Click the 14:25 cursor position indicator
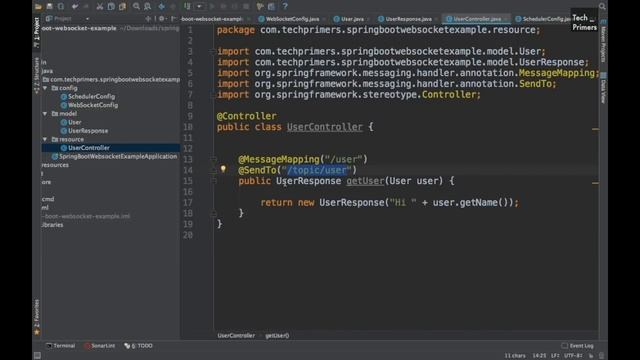Image resolution: width=640 pixels, height=360 pixels. [539, 356]
